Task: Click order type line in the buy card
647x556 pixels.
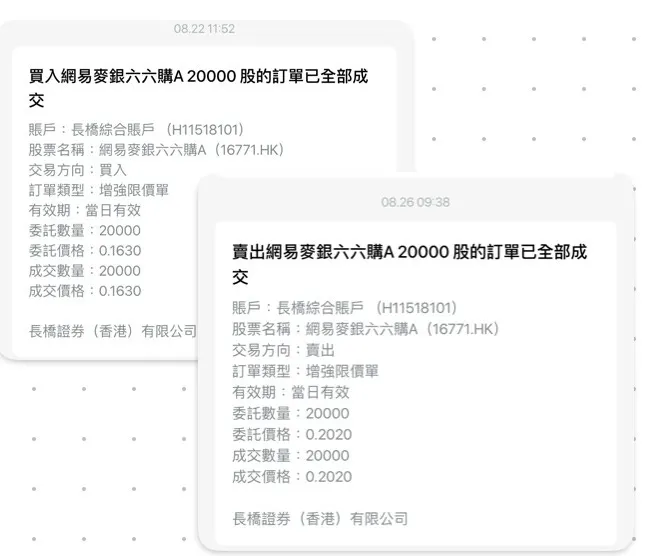Action: (x=99, y=190)
